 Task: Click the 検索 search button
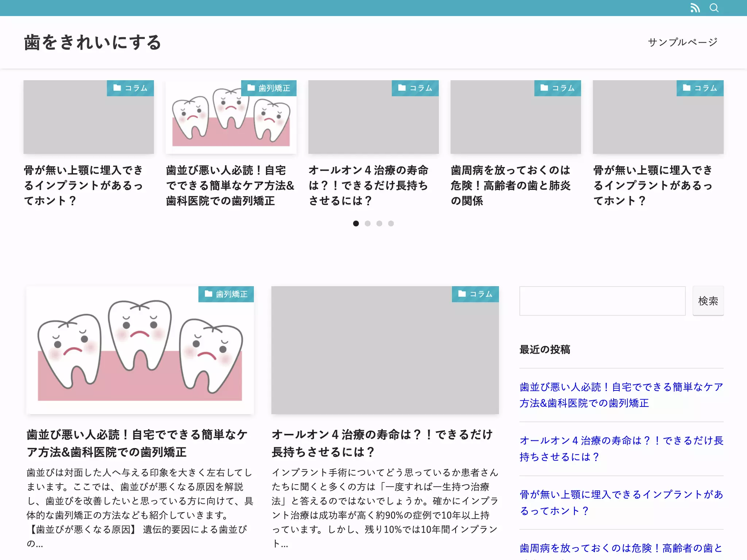[x=708, y=301]
